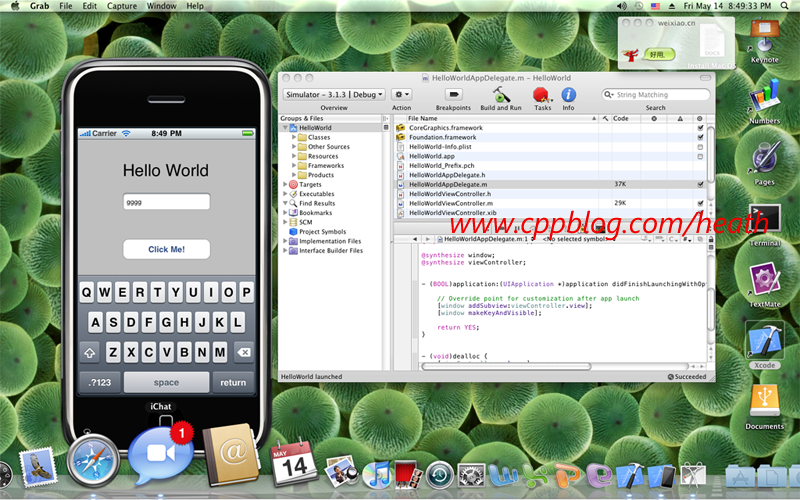Screen dimensions: 800x500
Task: Tap the delete key on iPhone keyboard
Action: [244, 353]
